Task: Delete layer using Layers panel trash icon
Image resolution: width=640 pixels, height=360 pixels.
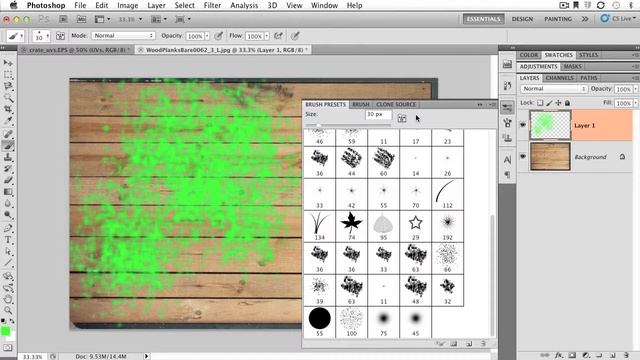Action: tap(626, 356)
